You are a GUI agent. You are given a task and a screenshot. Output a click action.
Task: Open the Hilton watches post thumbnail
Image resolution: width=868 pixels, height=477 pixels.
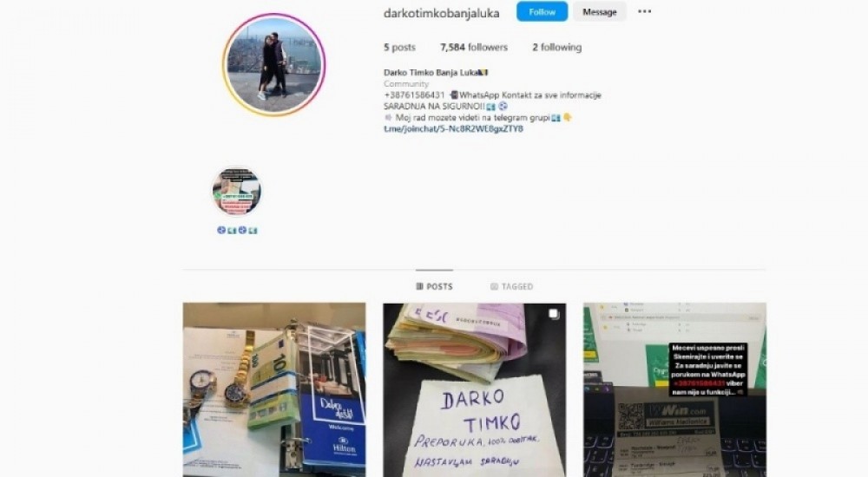(274, 389)
